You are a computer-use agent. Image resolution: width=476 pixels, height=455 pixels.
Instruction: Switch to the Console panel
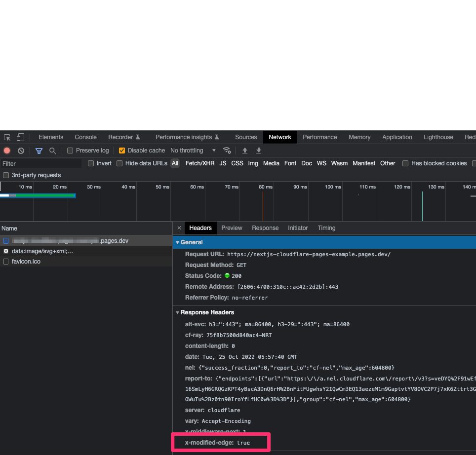pyautogui.click(x=85, y=137)
